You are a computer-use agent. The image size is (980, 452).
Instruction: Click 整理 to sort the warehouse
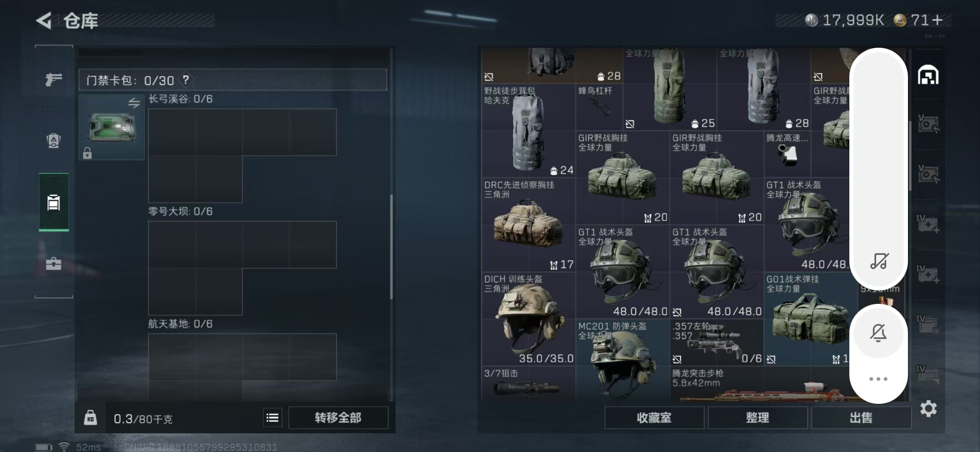[758, 418]
